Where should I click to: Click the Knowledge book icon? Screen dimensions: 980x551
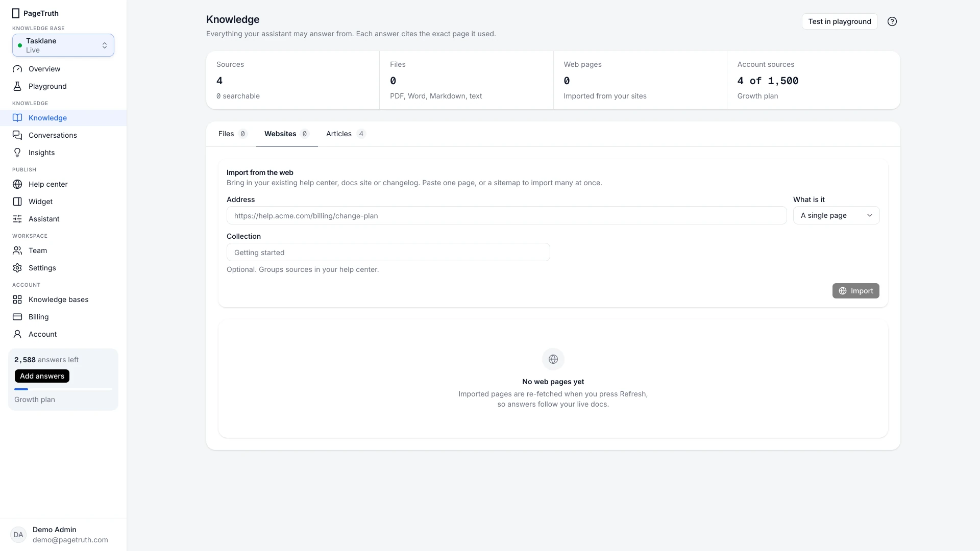pyautogui.click(x=17, y=118)
